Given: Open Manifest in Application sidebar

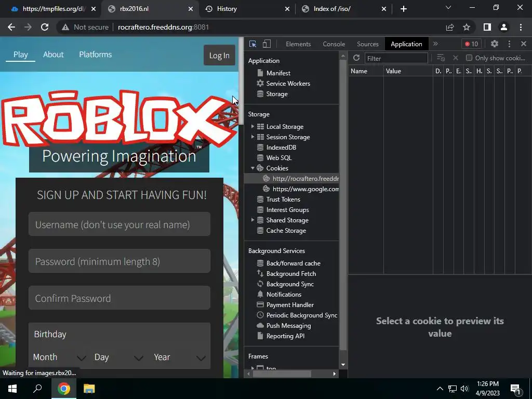Looking at the screenshot, I should [278, 73].
